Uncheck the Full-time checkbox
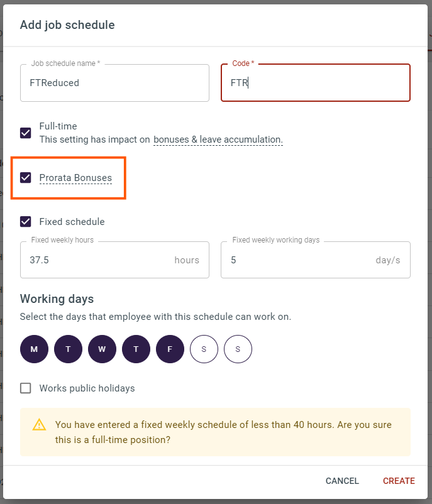 pos(26,133)
